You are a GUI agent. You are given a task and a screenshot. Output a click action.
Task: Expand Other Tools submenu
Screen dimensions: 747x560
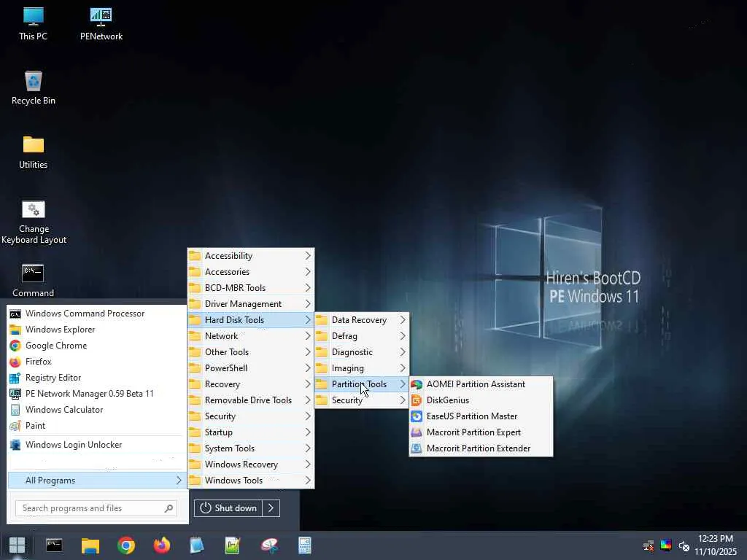pyautogui.click(x=251, y=352)
